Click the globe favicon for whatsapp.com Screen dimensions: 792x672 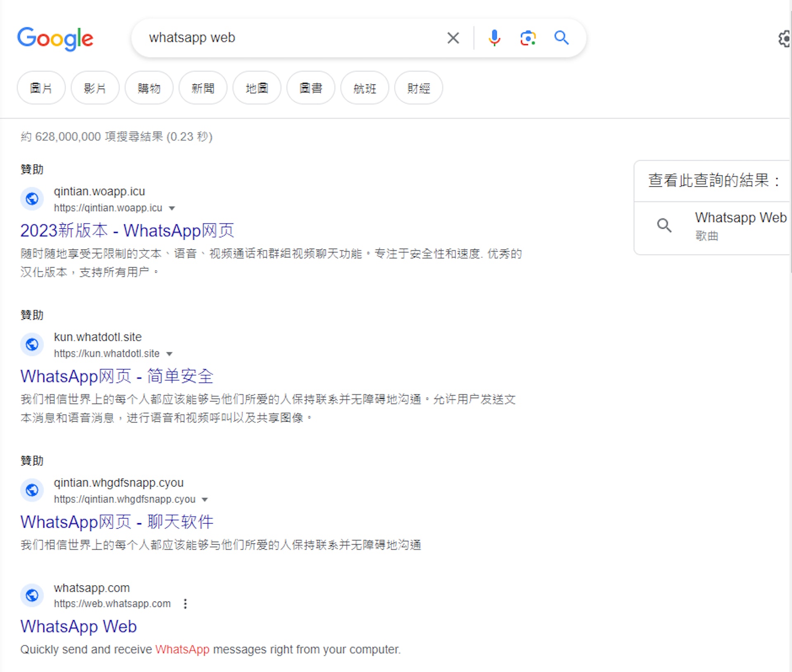(32, 595)
